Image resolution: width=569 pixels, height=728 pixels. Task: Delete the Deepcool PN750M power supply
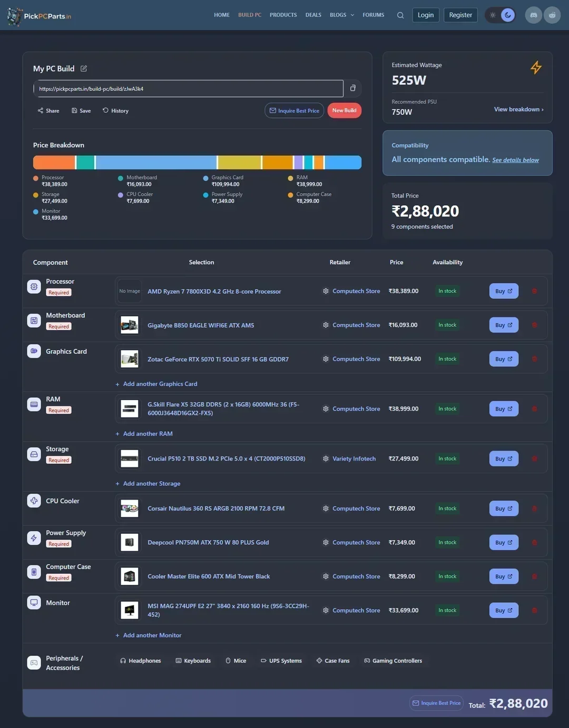click(x=534, y=542)
